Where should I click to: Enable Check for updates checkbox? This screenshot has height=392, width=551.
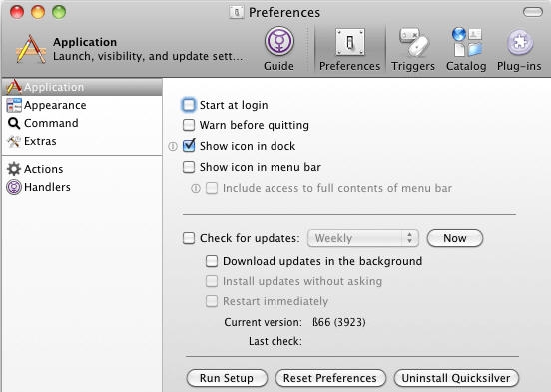pos(189,238)
